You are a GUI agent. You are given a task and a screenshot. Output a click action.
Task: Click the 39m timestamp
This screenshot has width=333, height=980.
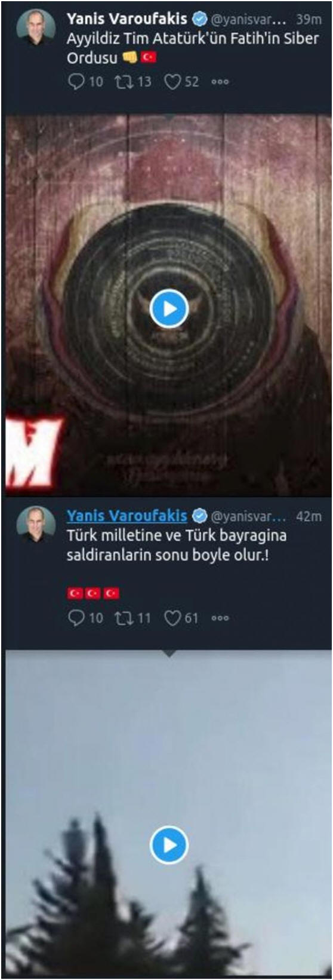(309, 20)
